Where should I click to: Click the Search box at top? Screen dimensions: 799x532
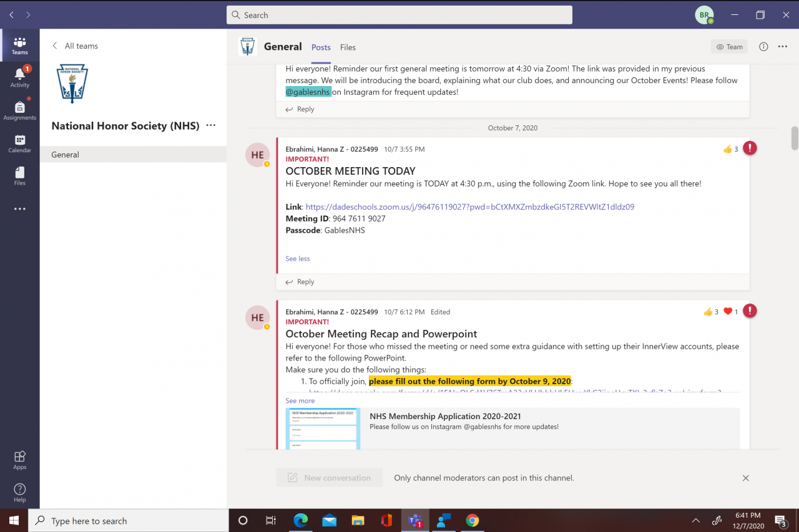[399, 15]
